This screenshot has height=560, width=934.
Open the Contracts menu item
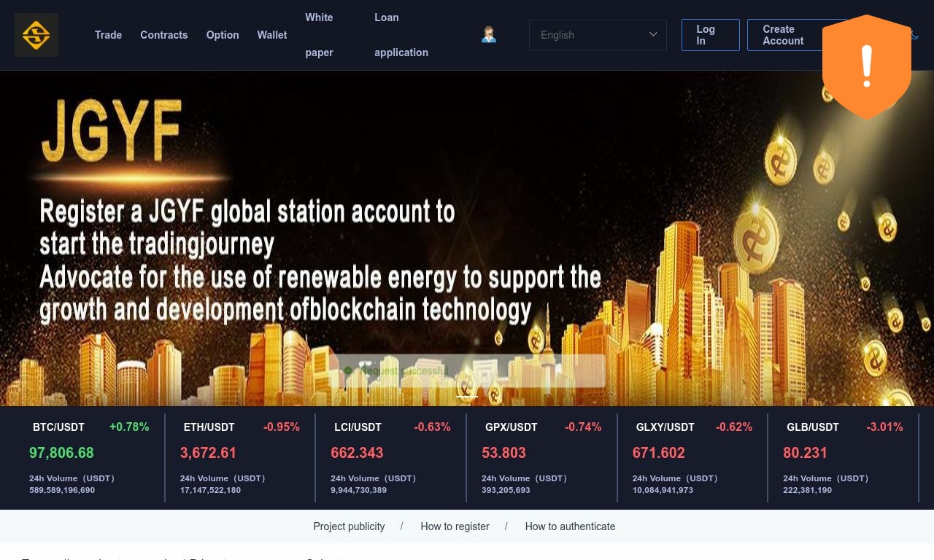click(x=164, y=35)
